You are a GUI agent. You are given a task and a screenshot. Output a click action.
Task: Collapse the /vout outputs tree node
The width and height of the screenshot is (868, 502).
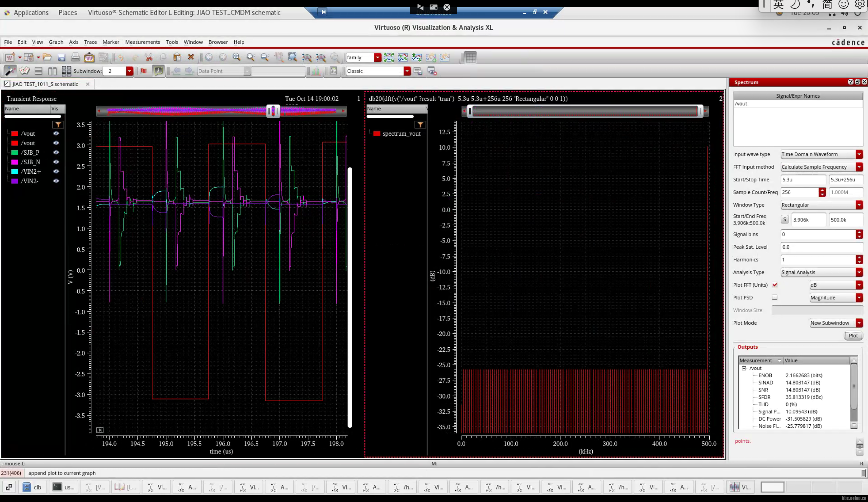(744, 368)
